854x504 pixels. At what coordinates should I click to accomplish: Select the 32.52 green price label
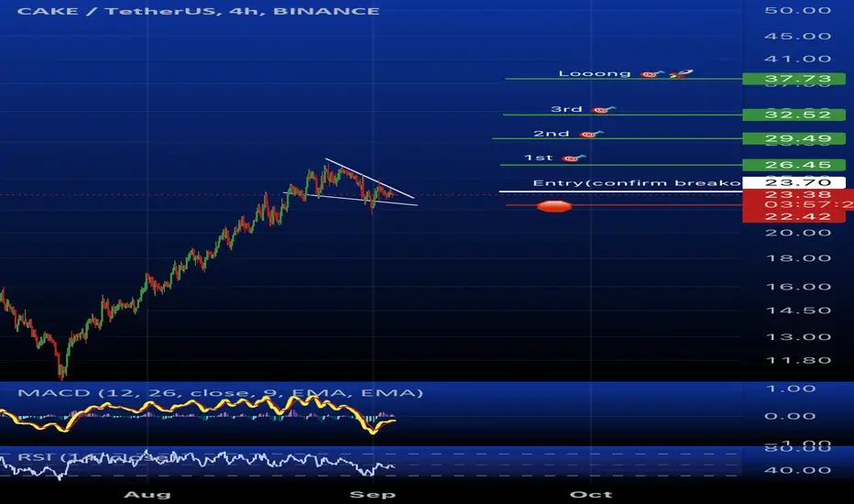click(x=794, y=115)
